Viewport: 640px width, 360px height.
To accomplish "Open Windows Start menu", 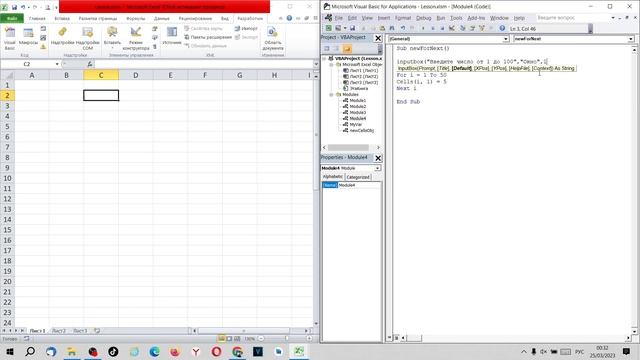I will coord(10,351).
